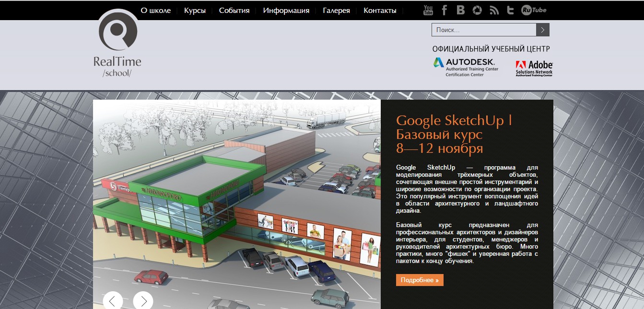Click the shopping center slide image
Viewport: 644px width, 309px height.
(237, 204)
